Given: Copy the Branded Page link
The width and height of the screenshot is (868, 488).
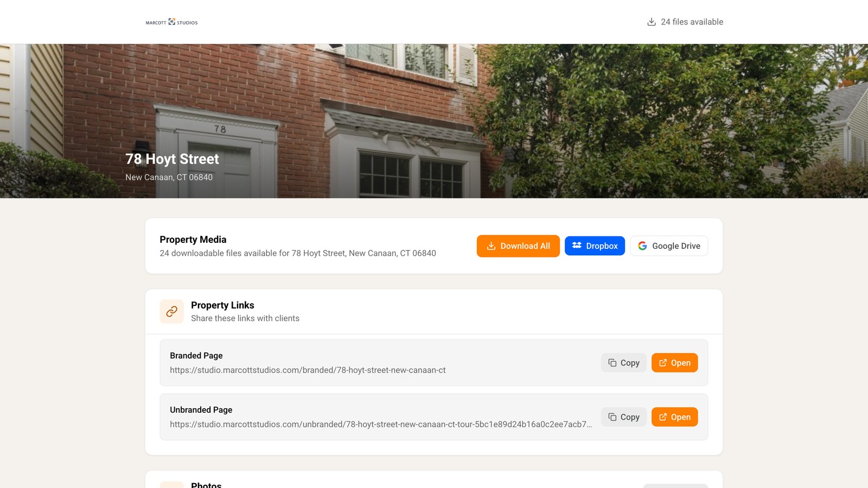Looking at the screenshot, I should click(x=623, y=363).
